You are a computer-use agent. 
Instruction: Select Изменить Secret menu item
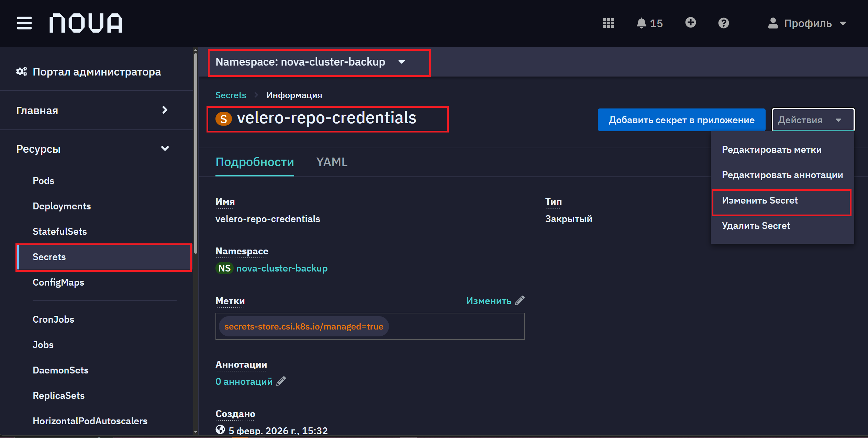[x=782, y=200]
